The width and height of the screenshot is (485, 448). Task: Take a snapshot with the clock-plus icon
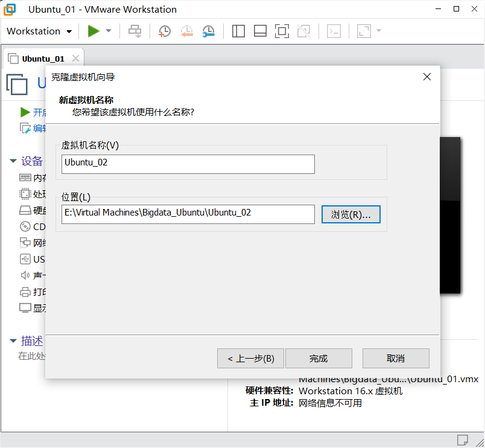pos(165,31)
